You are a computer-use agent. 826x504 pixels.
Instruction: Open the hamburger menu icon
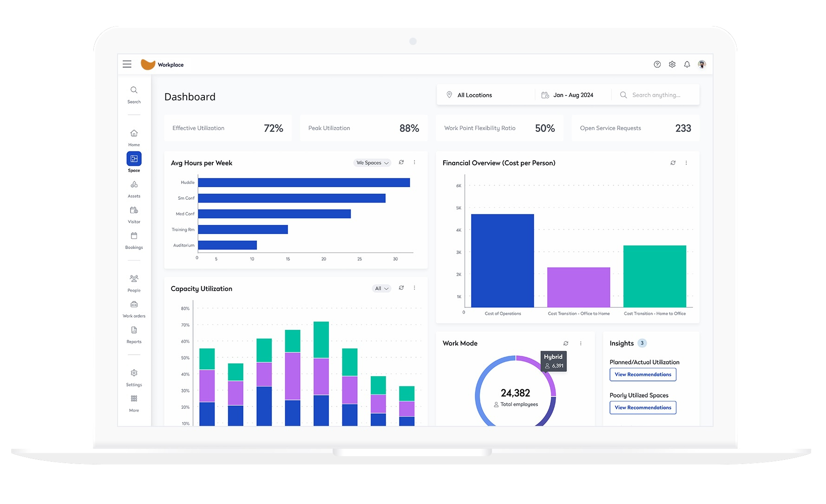click(x=127, y=64)
